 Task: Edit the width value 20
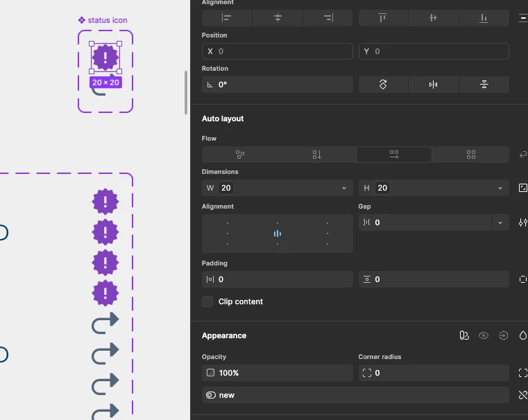(x=226, y=188)
